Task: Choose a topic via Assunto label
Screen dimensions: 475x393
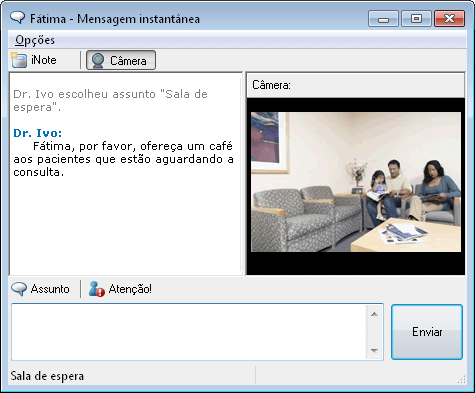Action: pos(50,289)
